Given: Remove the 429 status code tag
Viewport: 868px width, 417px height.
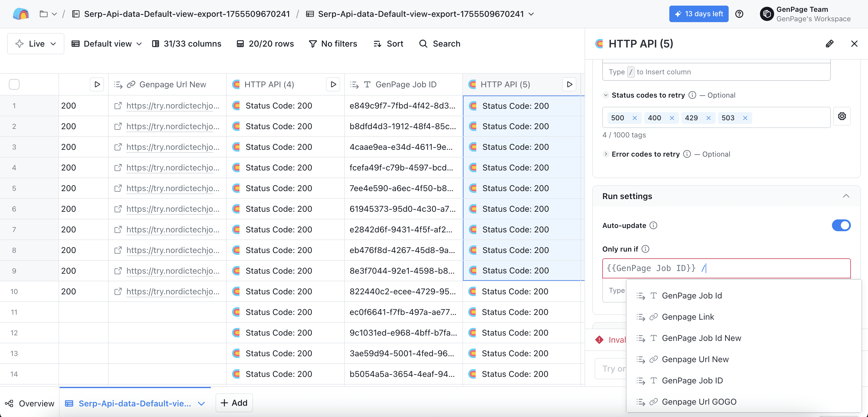Looking at the screenshot, I should click(708, 118).
